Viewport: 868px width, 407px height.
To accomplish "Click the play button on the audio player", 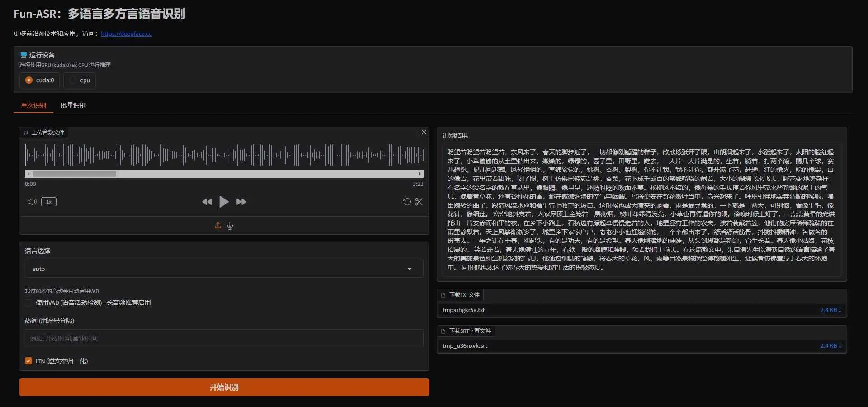I will point(224,202).
